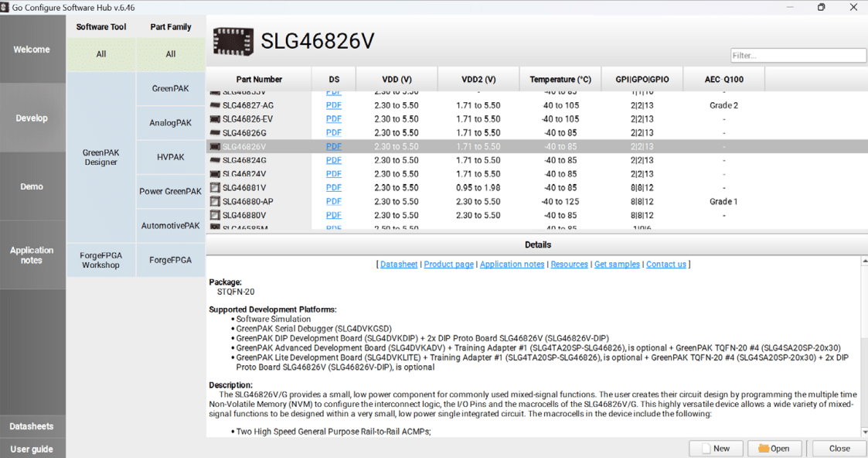The height and width of the screenshot is (458, 868).
Task: Open the Datasheets section
Action: 32,426
